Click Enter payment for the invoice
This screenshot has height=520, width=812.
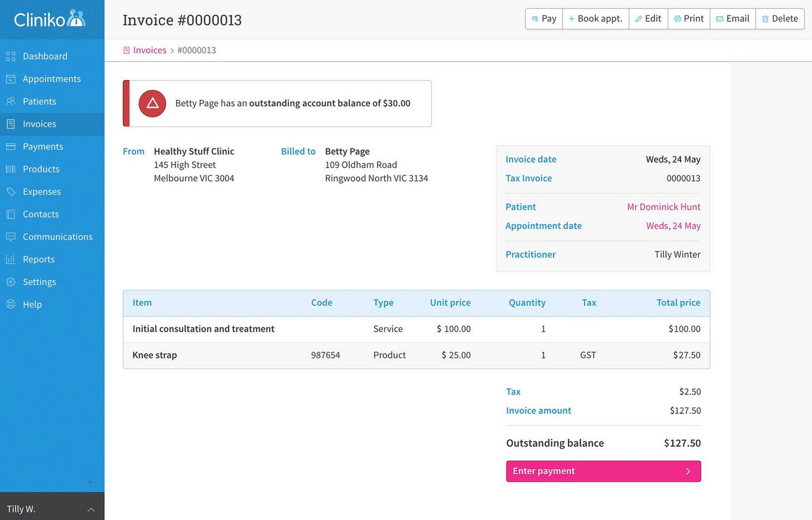603,471
